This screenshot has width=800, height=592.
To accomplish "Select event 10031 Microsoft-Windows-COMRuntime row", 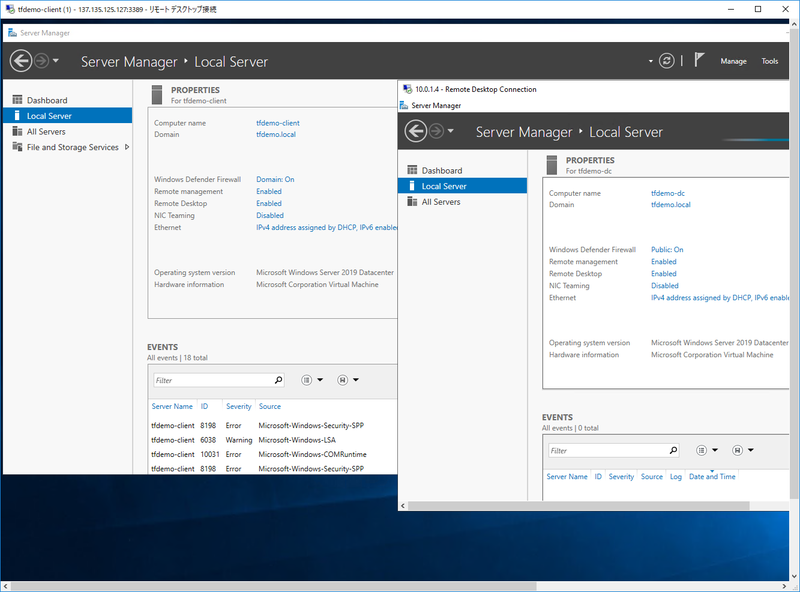I will coord(273,454).
